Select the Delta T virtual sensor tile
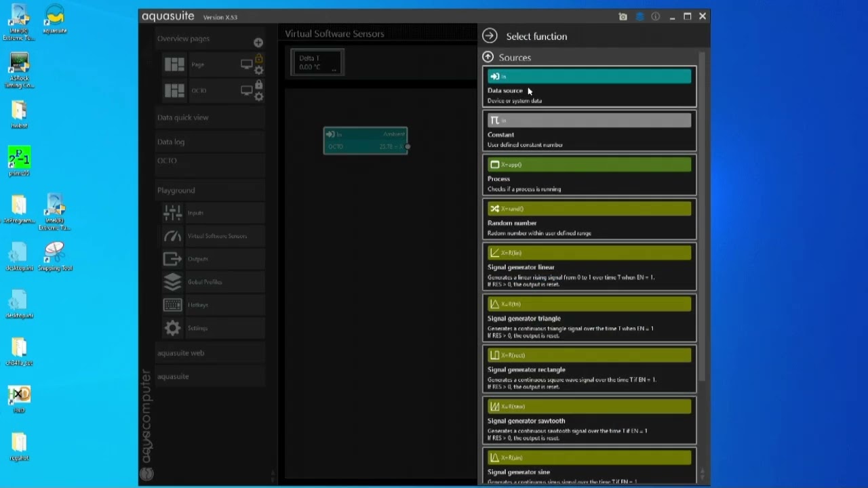Viewport: 868px width, 488px height. 317,62
